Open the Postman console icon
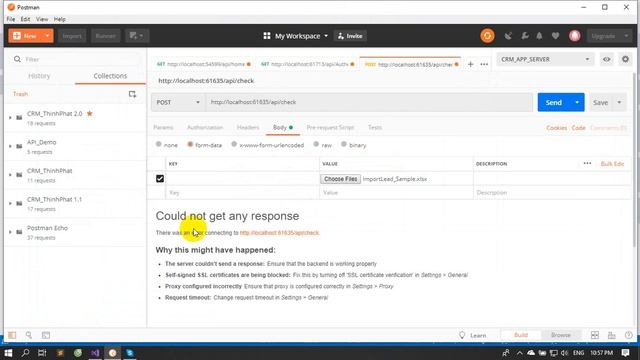This screenshot has width=640, height=360. 46,335
